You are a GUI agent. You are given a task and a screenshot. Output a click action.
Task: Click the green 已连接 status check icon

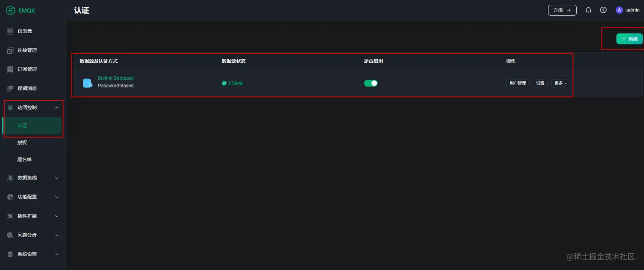[224, 83]
